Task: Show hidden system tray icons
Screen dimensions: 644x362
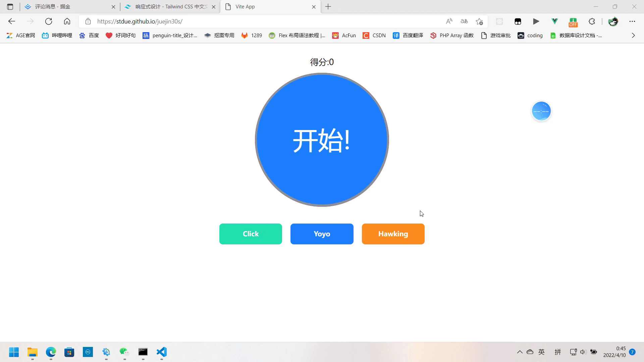Action: pos(520,352)
